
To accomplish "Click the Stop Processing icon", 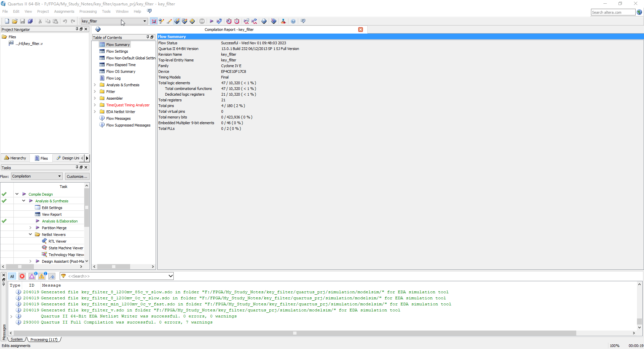I will (x=202, y=21).
